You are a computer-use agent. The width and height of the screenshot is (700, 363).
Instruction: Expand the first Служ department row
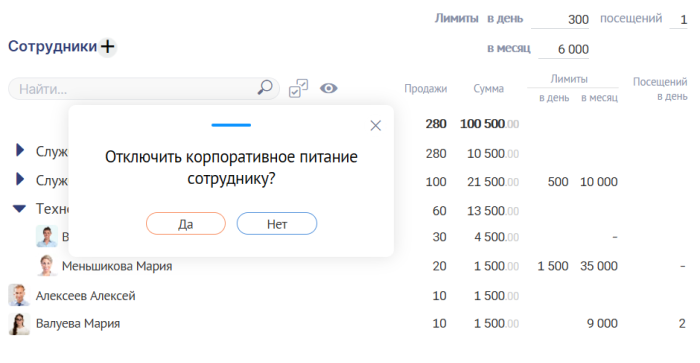pyautogui.click(x=20, y=150)
